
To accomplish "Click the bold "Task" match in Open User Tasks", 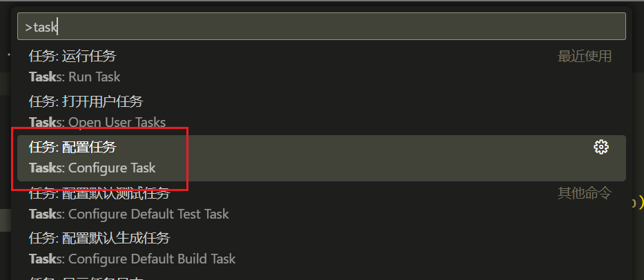I will (42, 123).
